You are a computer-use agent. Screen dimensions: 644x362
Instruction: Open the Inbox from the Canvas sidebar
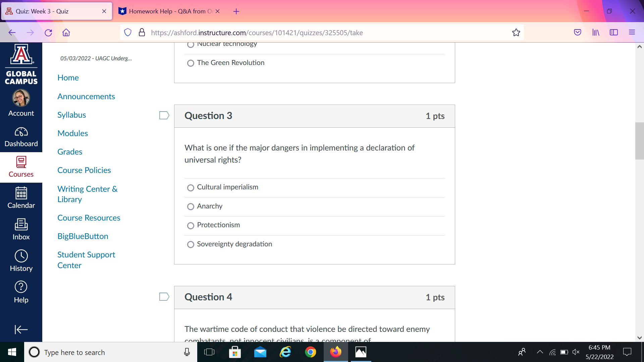[21, 229]
